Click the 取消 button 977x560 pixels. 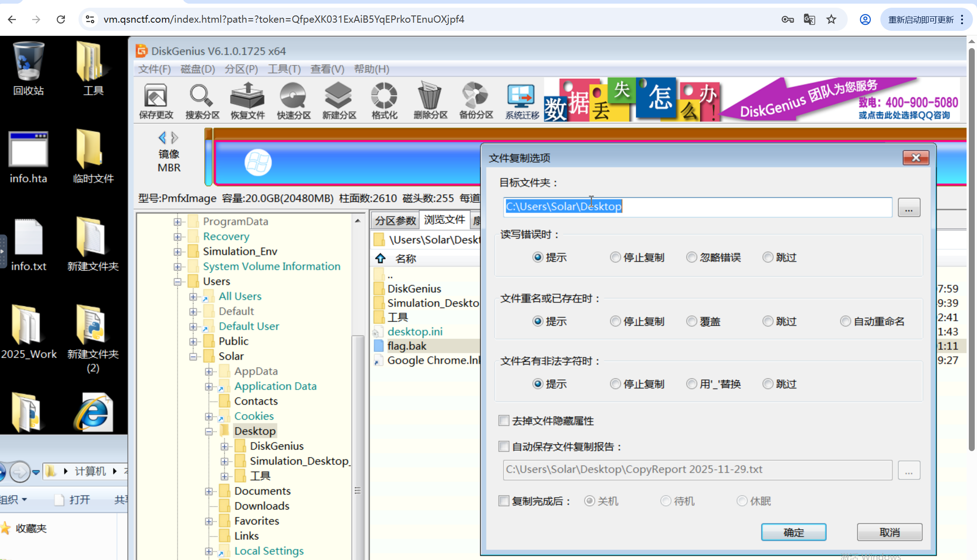[889, 532]
